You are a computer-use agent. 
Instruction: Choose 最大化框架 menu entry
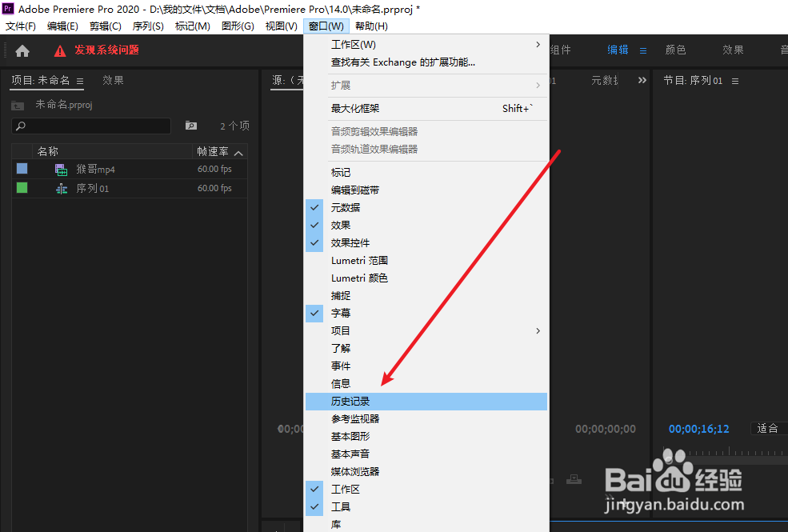click(x=426, y=108)
